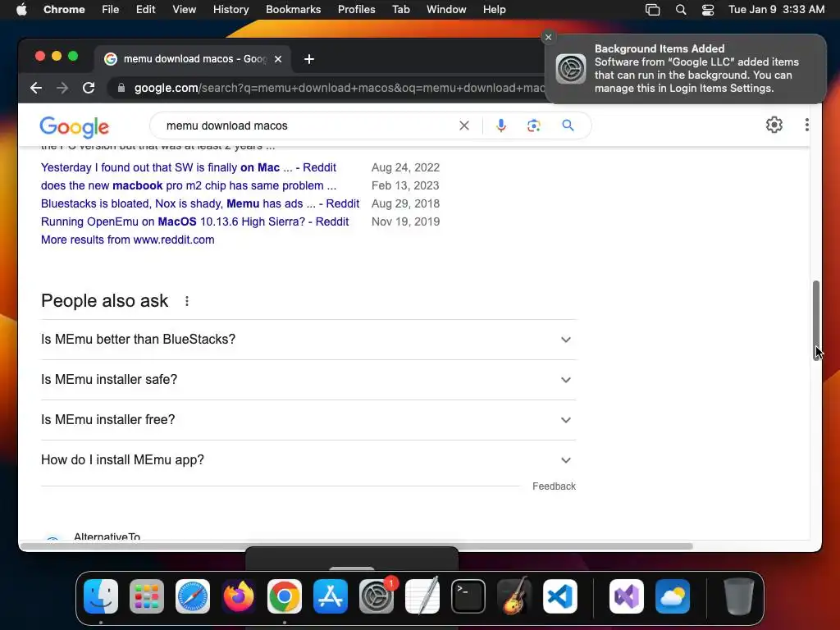The height and width of the screenshot is (630, 840).
Task: Open People also ask options menu
Action: coord(187,301)
